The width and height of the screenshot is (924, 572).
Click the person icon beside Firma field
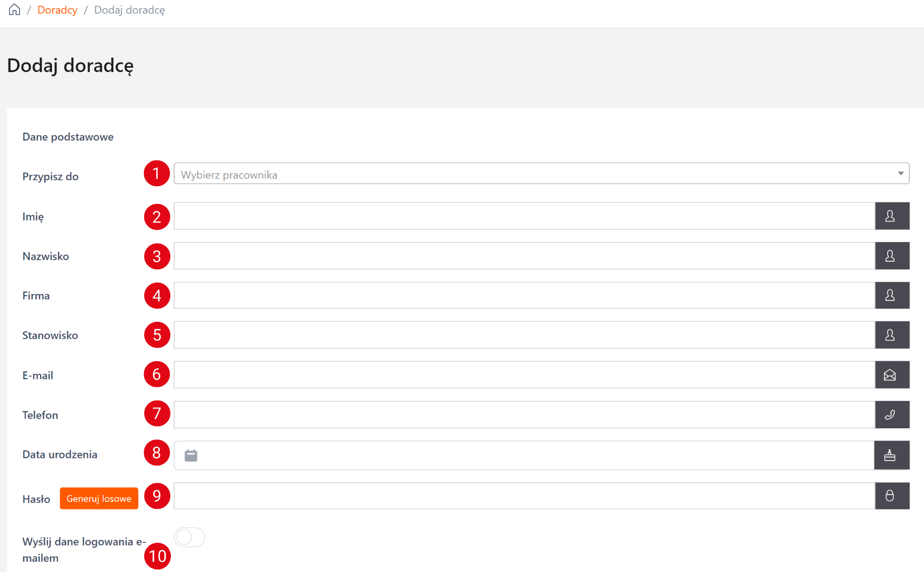click(891, 296)
